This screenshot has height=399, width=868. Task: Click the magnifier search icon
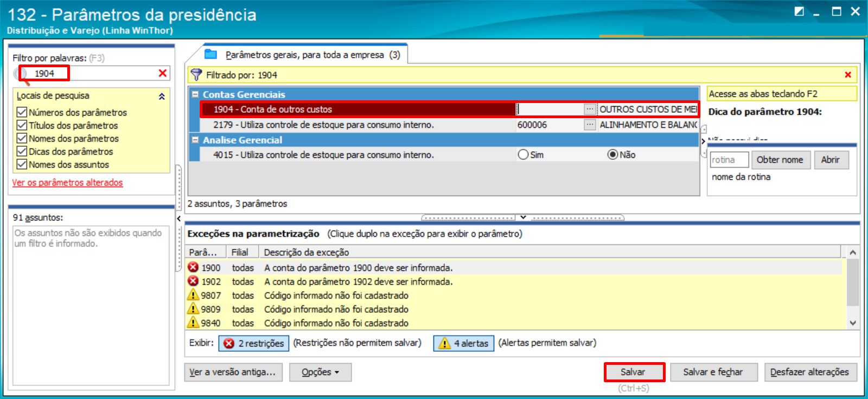(x=22, y=75)
